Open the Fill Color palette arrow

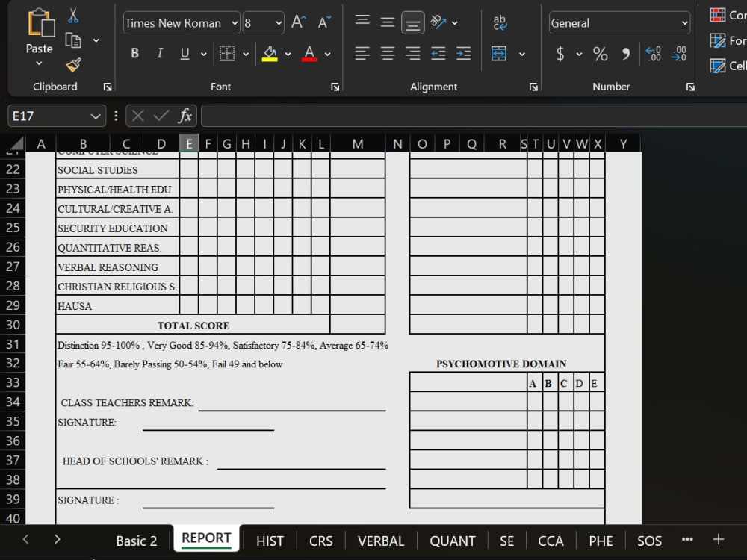click(288, 54)
